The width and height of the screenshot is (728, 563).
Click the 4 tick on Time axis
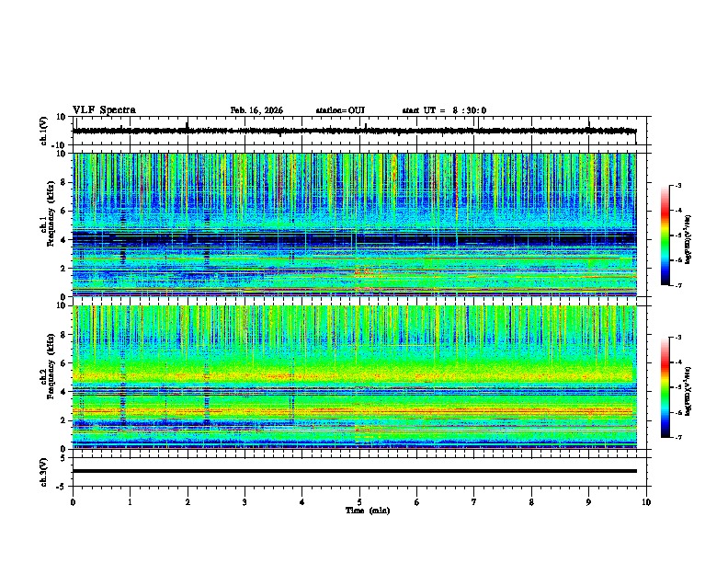click(x=302, y=502)
